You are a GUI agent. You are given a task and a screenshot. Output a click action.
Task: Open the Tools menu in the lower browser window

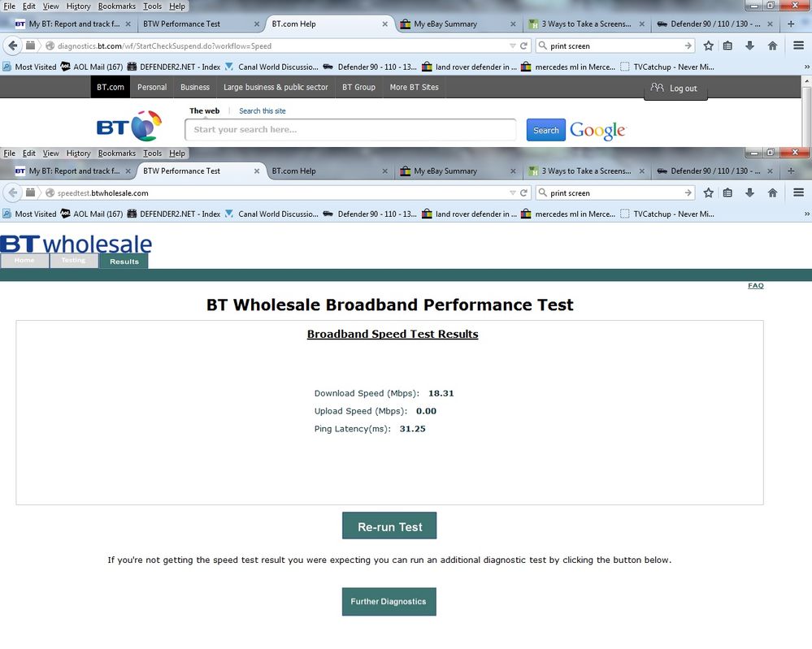pyautogui.click(x=152, y=154)
